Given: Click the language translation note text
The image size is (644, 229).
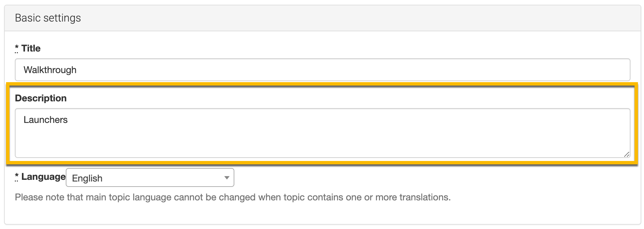Looking at the screenshot, I should coord(233,197).
